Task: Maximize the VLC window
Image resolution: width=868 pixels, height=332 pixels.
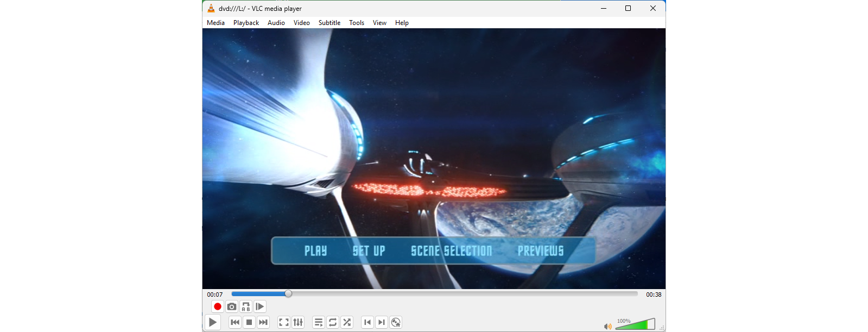Action: coord(628,8)
